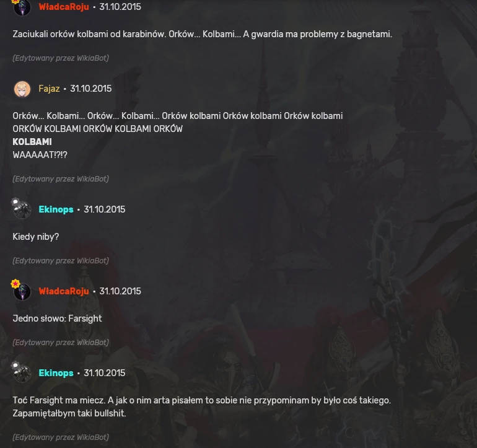Visit the Fajaz user profile link
Image resolution: width=477 pixels, height=448 pixels.
click(x=49, y=89)
